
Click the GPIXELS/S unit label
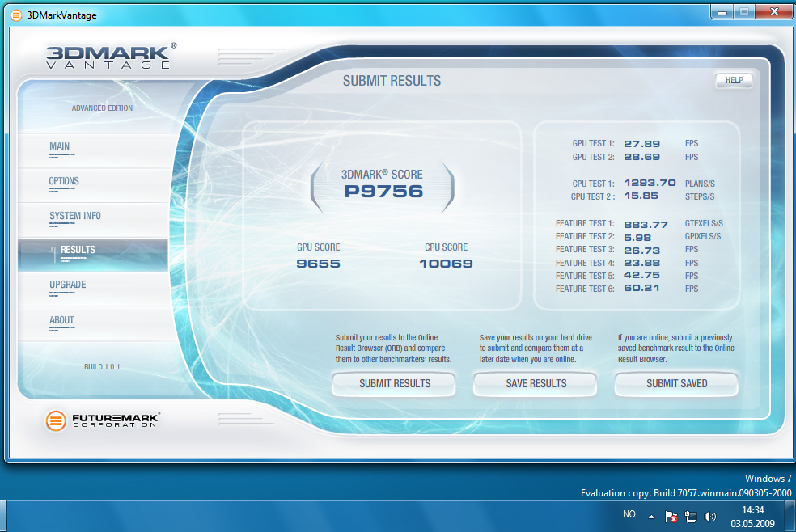pos(703,236)
